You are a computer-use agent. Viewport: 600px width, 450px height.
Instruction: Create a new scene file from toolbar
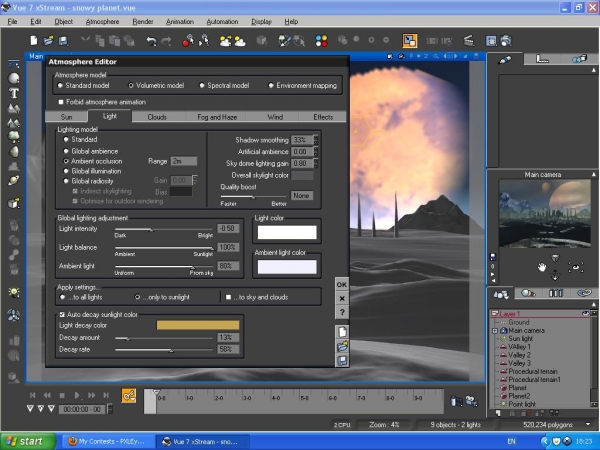pyautogui.click(x=34, y=40)
